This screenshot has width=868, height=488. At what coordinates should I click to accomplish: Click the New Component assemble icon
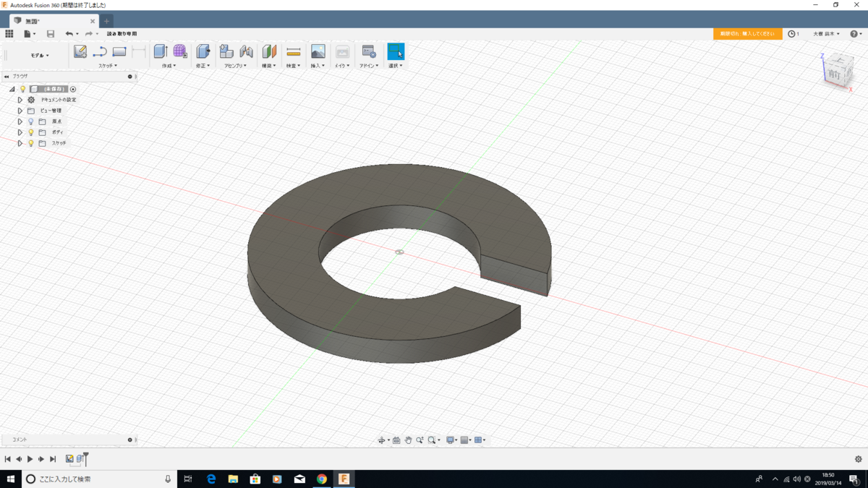[226, 51]
